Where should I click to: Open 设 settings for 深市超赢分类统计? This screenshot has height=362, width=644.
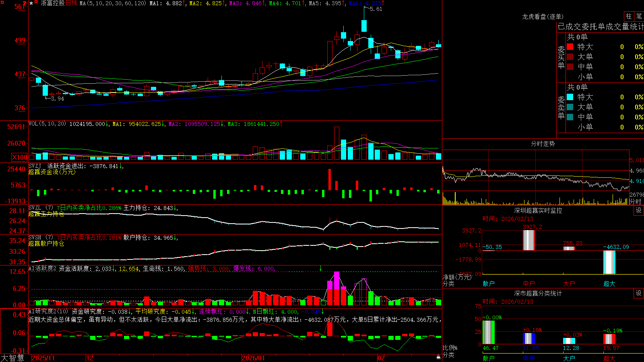pyautogui.click(x=639, y=293)
